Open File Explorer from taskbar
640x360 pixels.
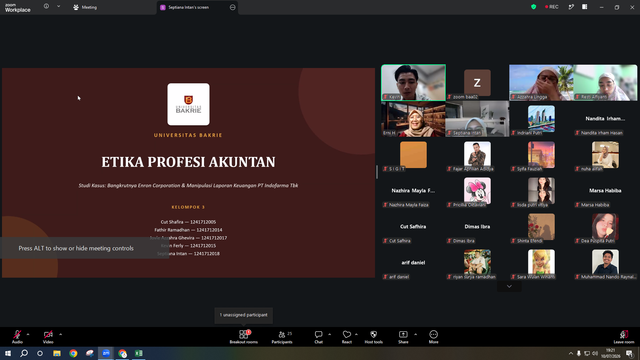coord(57,353)
